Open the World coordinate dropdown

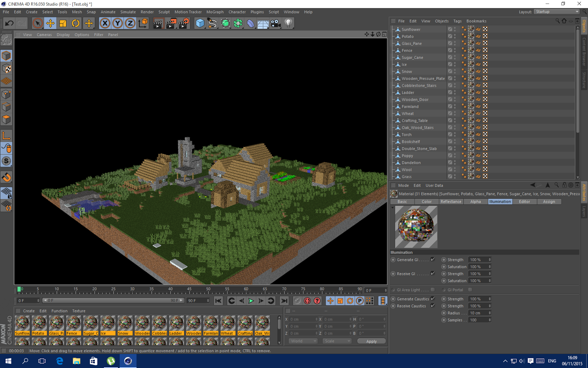click(x=303, y=341)
